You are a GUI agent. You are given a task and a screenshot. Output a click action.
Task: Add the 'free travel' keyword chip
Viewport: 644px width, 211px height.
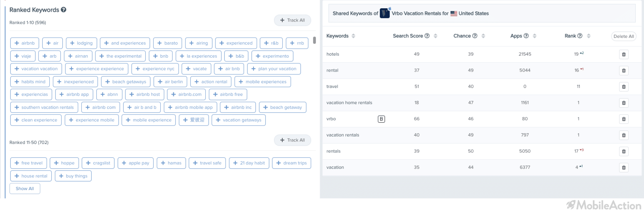(28, 163)
